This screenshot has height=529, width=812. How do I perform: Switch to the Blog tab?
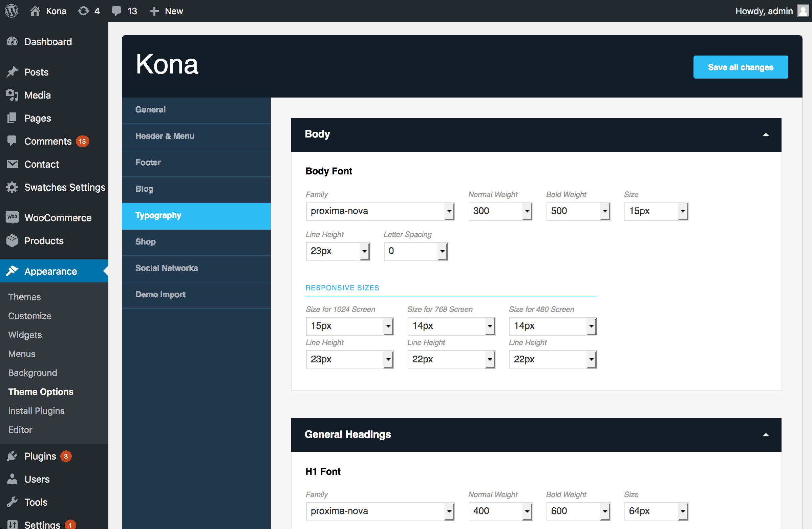pos(196,189)
